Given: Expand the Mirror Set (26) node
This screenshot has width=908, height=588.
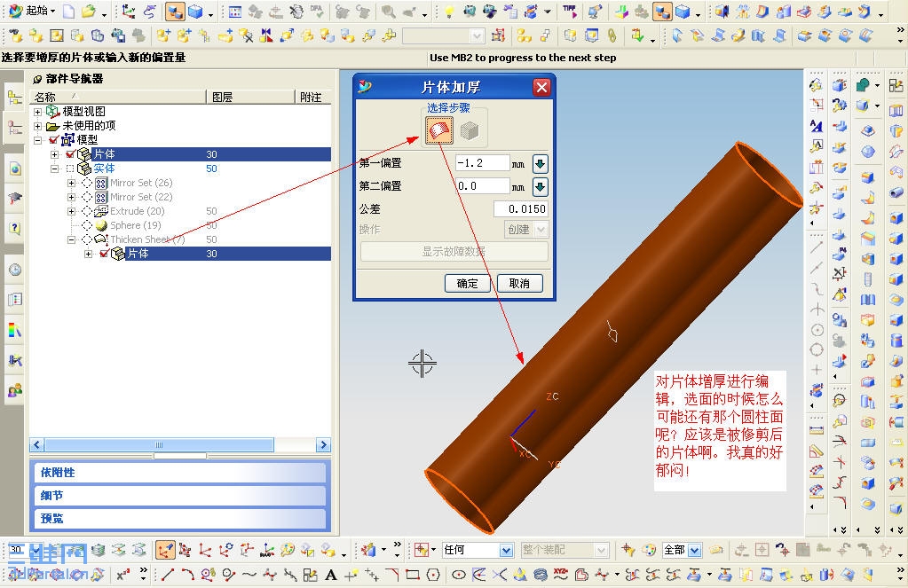Looking at the screenshot, I should click(x=71, y=183).
